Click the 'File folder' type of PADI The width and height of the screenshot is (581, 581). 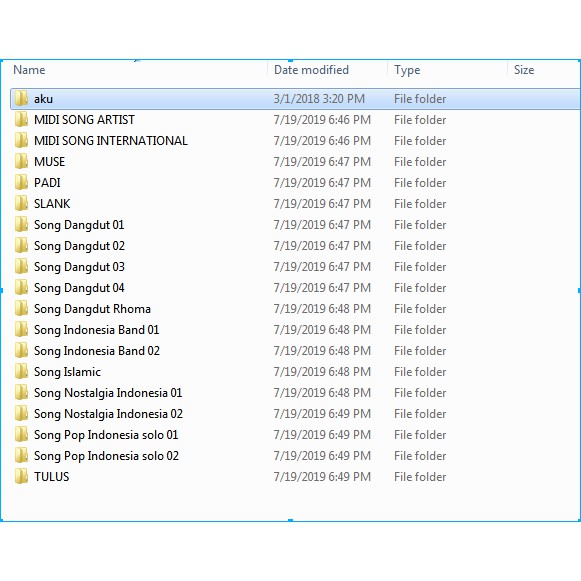[420, 183]
